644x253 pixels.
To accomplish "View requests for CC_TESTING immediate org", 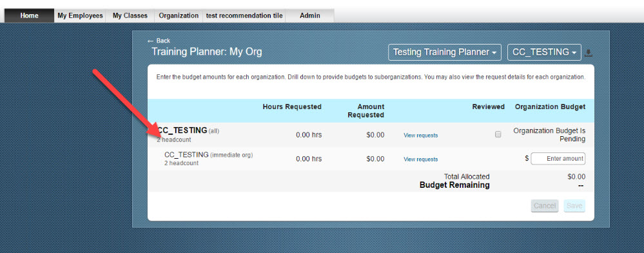I will tap(420, 159).
